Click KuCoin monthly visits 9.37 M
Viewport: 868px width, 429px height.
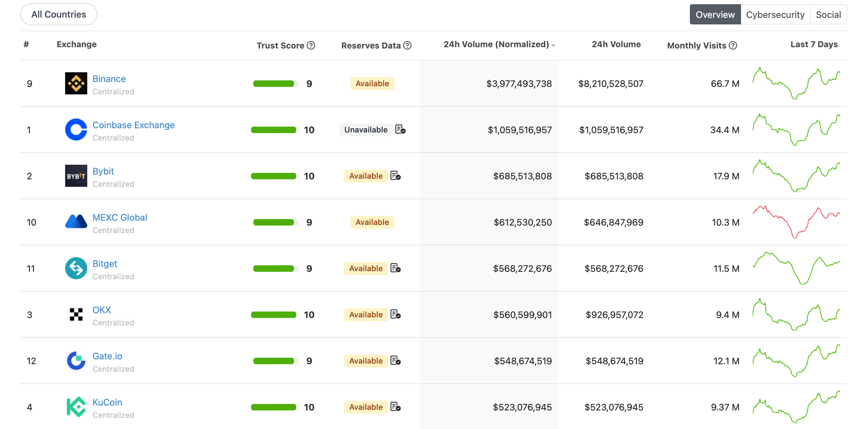(x=725, y=407)
